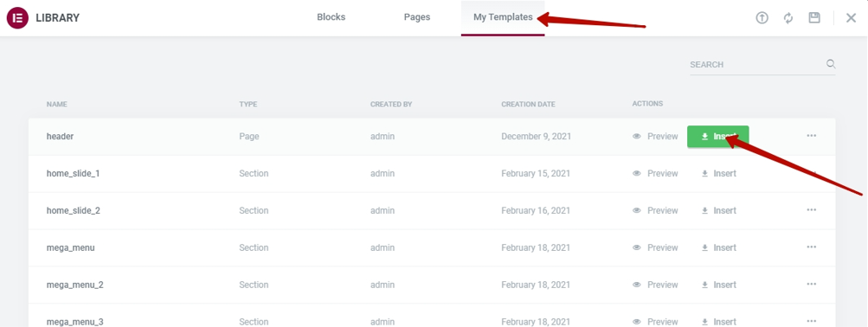Switch to the Blocks tab

(331, 17)
